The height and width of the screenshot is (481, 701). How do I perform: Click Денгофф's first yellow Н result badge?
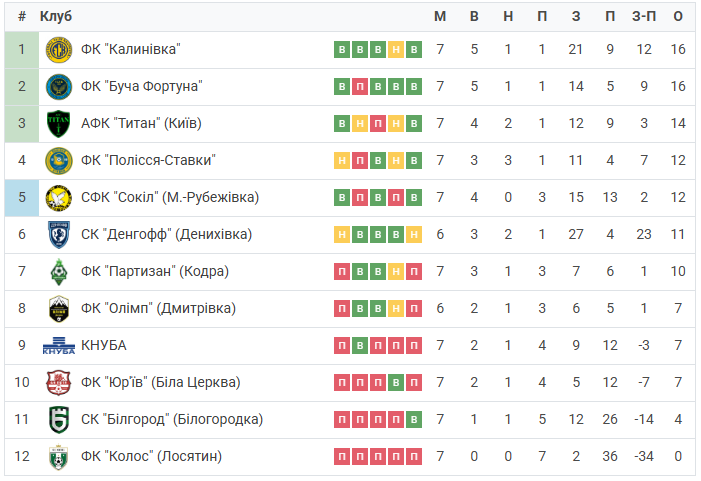tap(342, 235)
